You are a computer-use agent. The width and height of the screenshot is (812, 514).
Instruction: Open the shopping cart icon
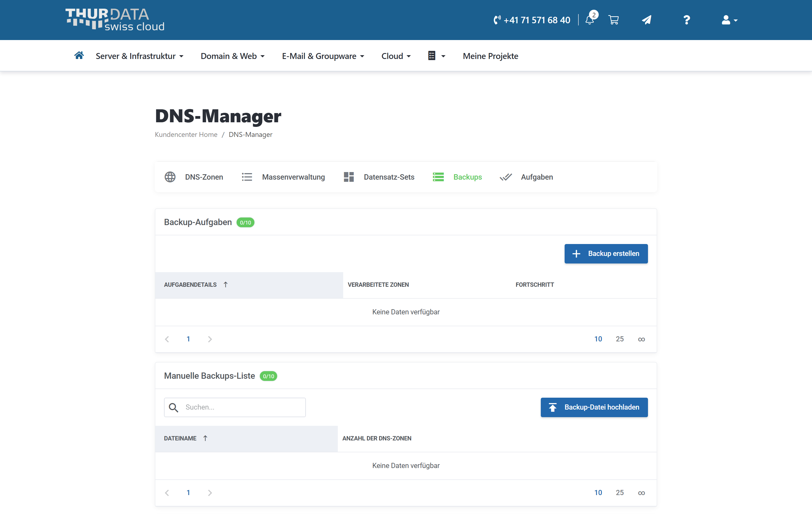click(x=613, y=20)
